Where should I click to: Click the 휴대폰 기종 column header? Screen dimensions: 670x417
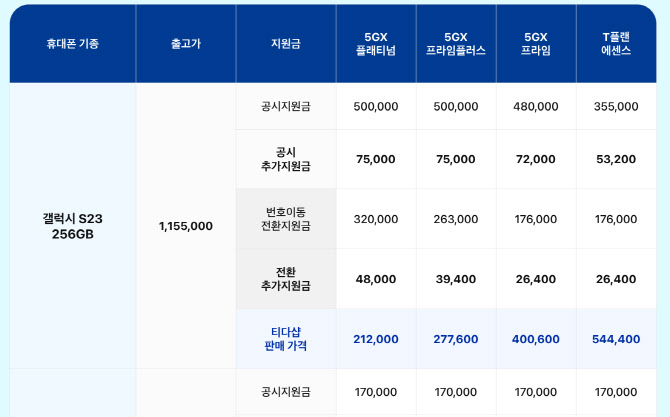73,44
